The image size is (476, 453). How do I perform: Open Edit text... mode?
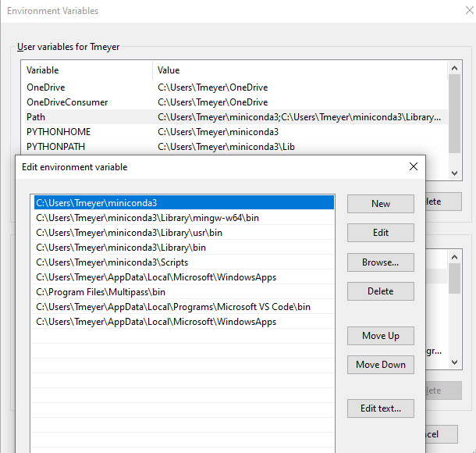(x=380, y=408)
